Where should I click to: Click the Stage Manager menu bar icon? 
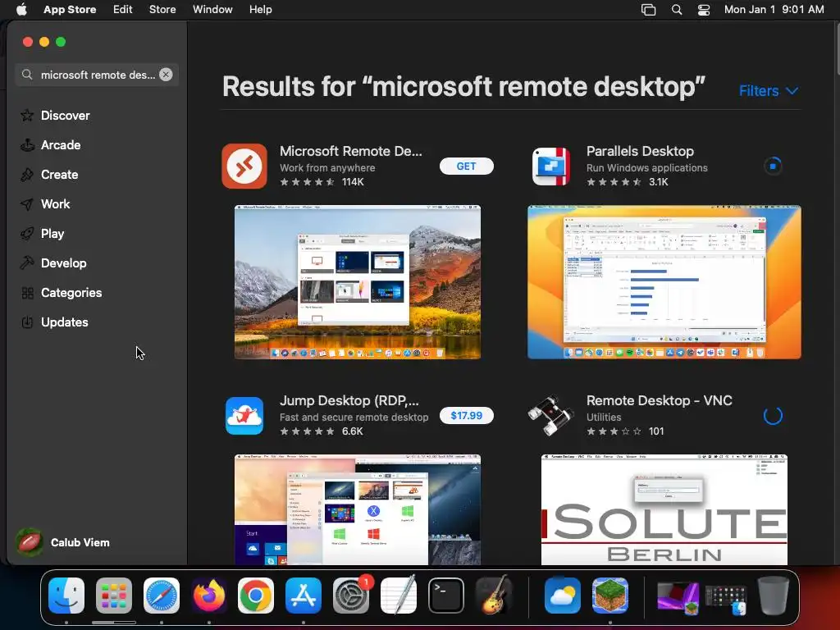[648, 10]
